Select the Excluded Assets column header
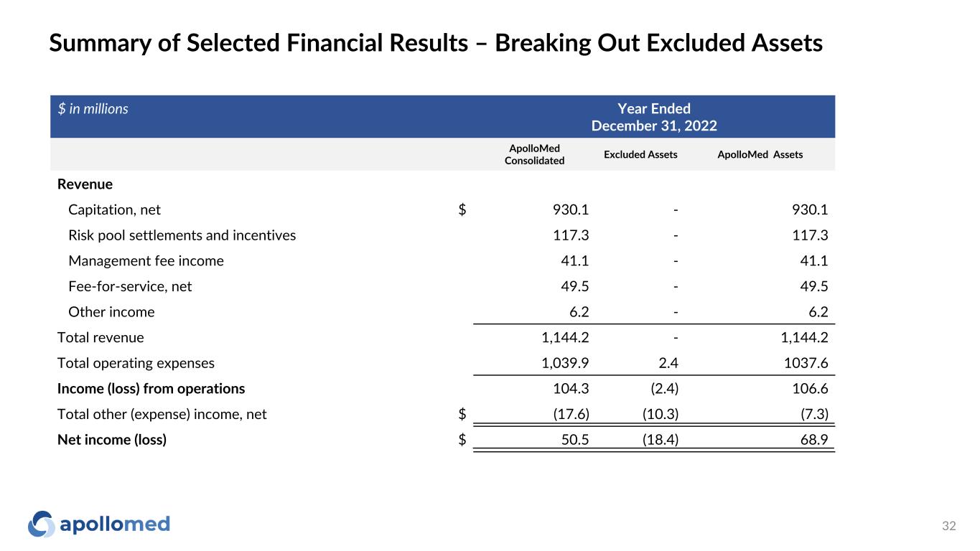Image resolution: width=980 pixels, height=551 pixels. (x=640, y=154)
